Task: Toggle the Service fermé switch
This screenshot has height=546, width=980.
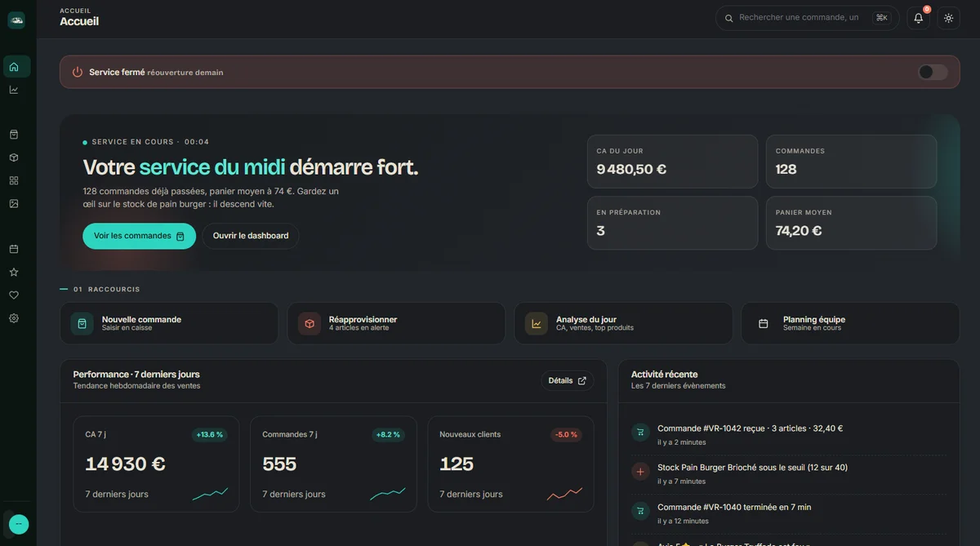Action: click(x=933, y=72)
